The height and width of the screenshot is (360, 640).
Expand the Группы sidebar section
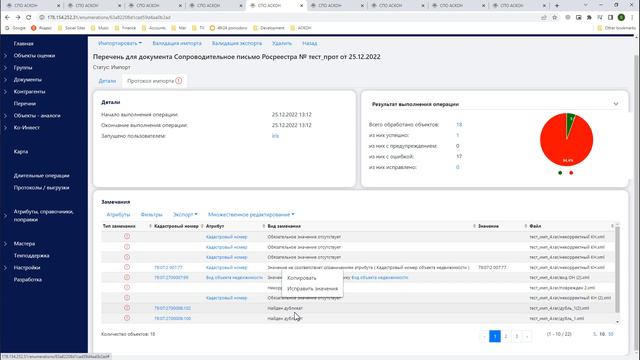click(6, 68)
